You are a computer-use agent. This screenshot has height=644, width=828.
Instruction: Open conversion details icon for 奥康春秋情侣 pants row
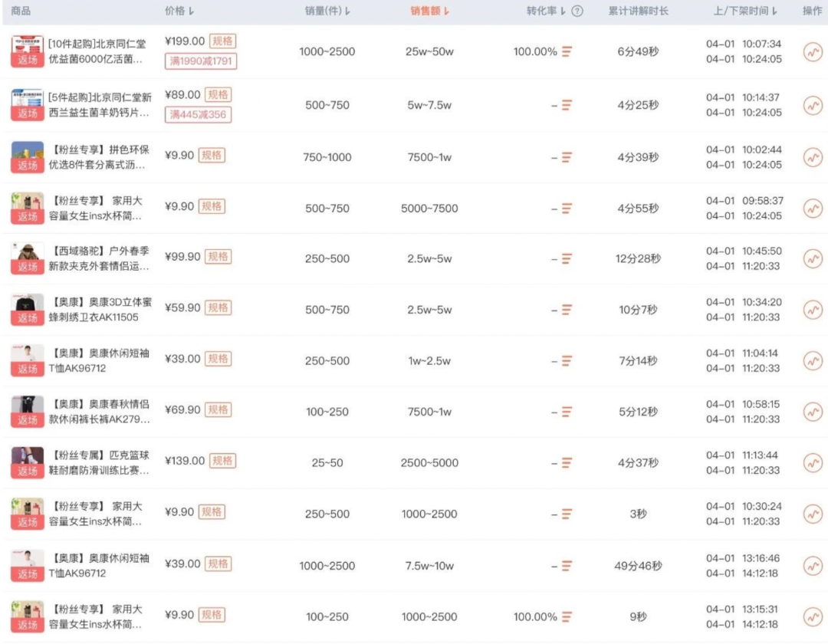coord(567,412)
